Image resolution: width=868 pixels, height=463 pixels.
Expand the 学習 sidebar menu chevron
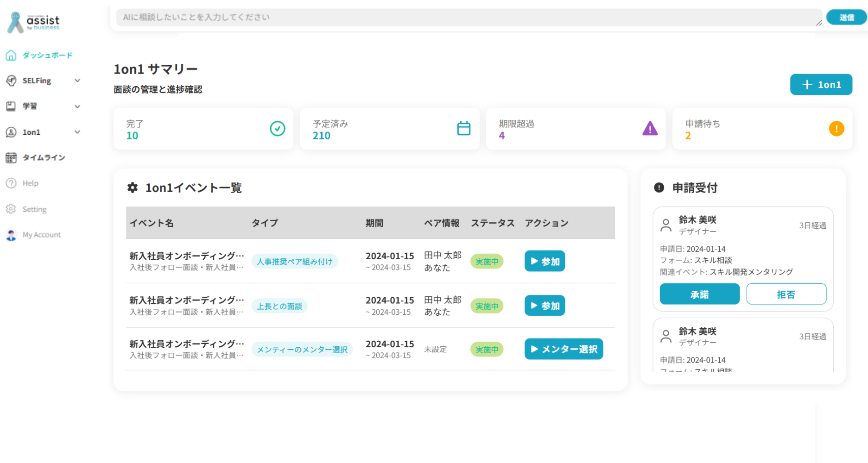pyautogui.click(x=77, y=106)
